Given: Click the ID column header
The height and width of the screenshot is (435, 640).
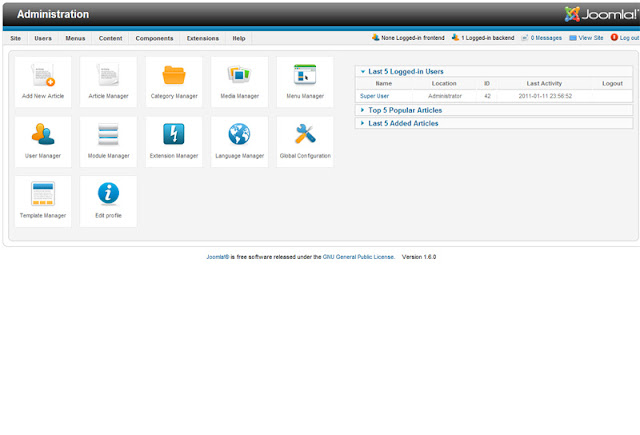Looking at the screenshot, I should tap(487, 83).
